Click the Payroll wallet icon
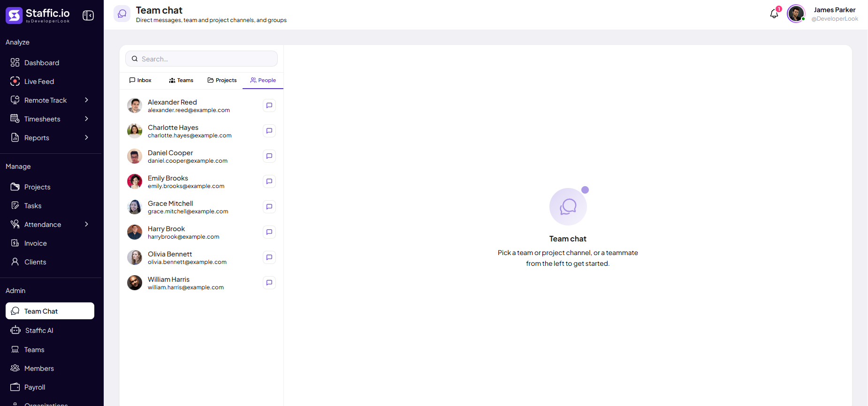Screen dimensions: 868x406 coord(15,387)
